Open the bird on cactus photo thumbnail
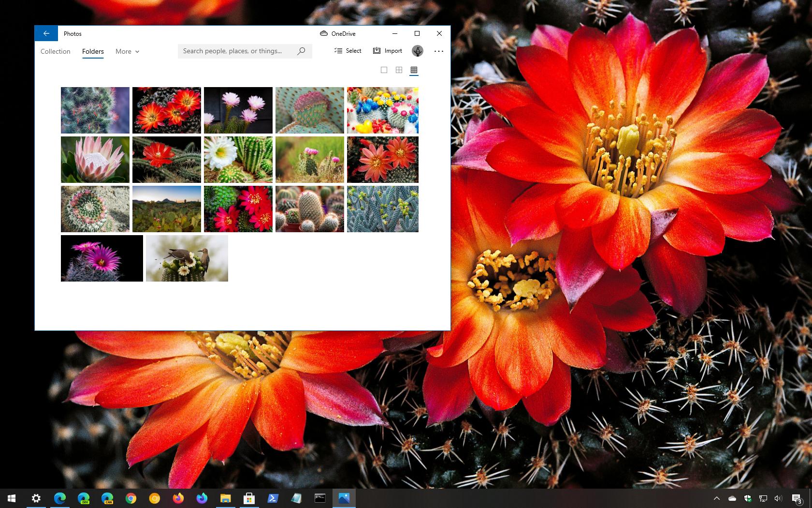Viewport: 812px width, 508px height. tap(187, 258)
